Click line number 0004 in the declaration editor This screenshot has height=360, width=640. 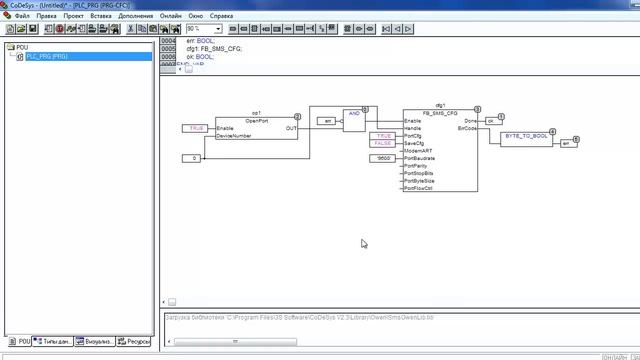[168, 41]
